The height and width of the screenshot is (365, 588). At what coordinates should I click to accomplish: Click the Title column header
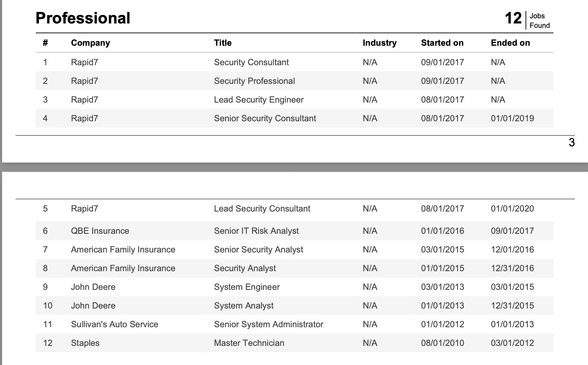[222, 43]
